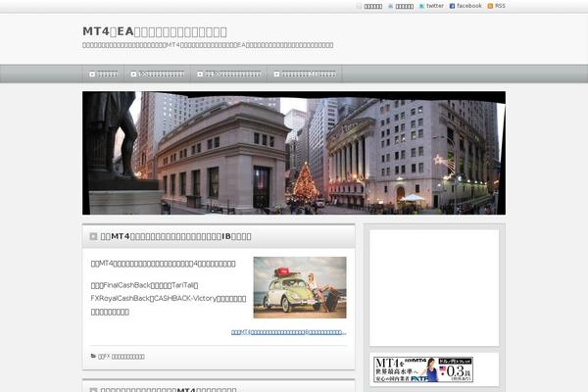Click the twitter bird icon
The height and width of the screenshot is (392, 588).
coord(421,6)
